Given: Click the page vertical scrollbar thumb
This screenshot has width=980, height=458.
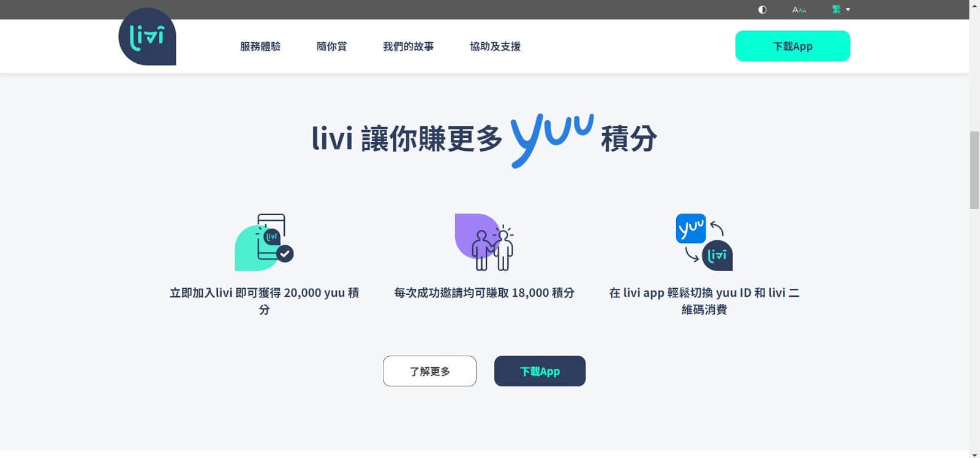Looking at the screenshot, I should click(974, 170).
